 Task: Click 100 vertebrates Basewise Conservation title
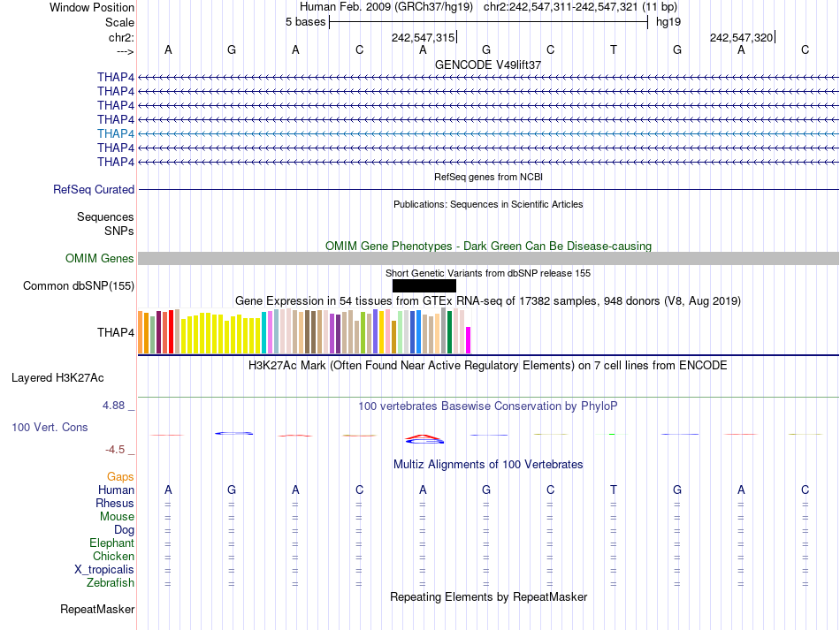click(x=488, y=406)
